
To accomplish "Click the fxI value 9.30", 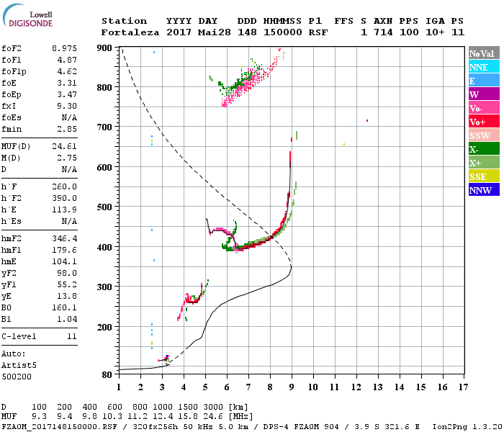I will tap(67, 106).
